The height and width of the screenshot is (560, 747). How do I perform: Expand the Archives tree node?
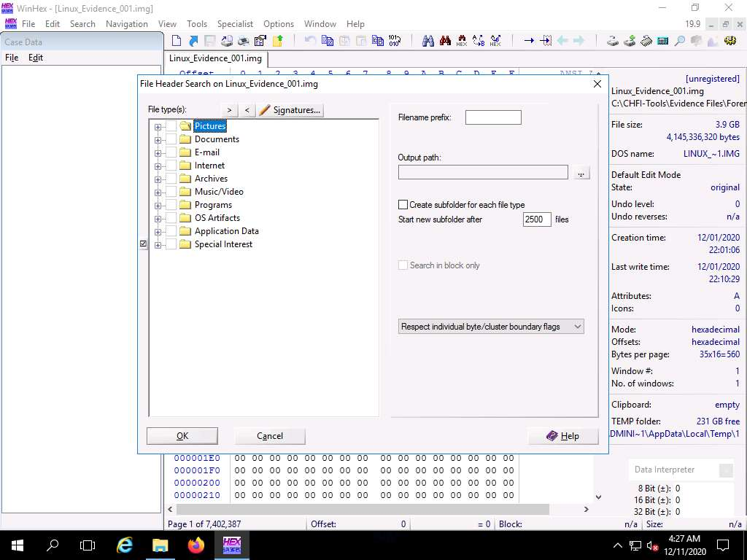point(158,179)
